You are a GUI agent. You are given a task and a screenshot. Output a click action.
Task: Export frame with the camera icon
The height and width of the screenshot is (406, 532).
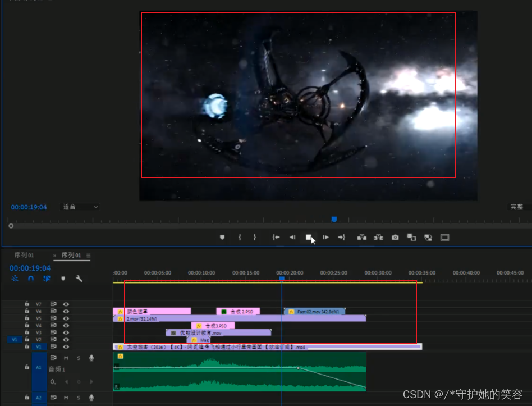[395, 238]
